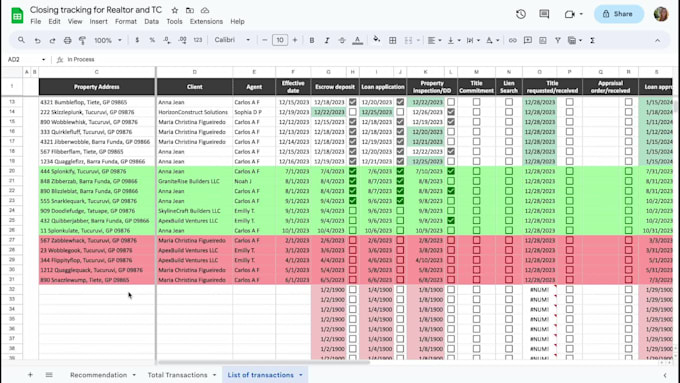Open Calibri font dropdown

click(232, 40)
